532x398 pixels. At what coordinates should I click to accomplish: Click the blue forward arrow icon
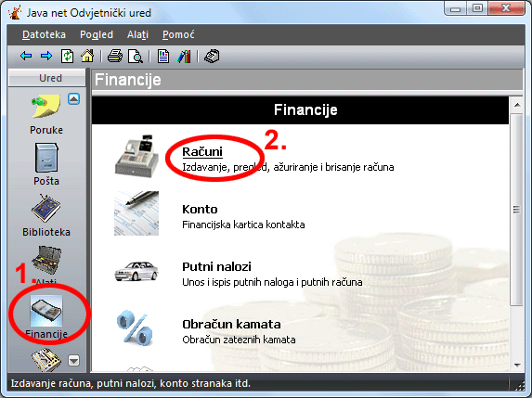point(46,56)
